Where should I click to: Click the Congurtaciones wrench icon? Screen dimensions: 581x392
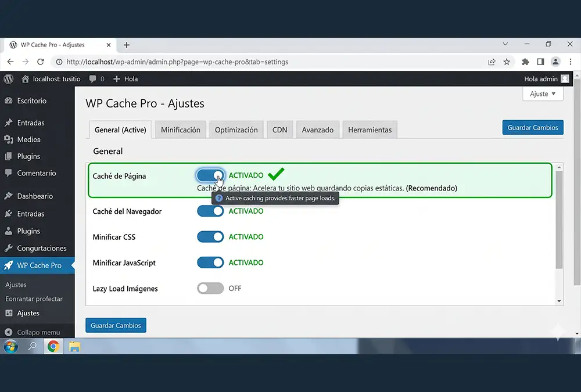pyautogui.click(x=9, y=248)
